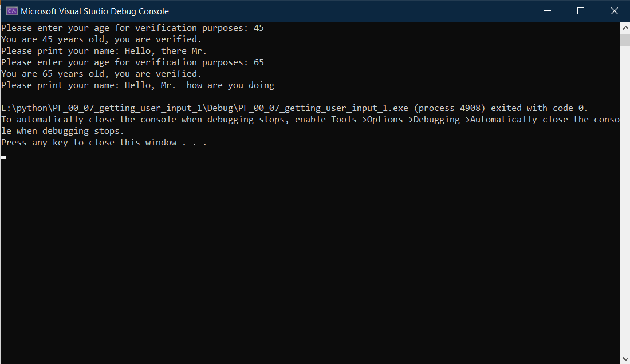Maximize the Debug Console window

click(x=581, y=11)
